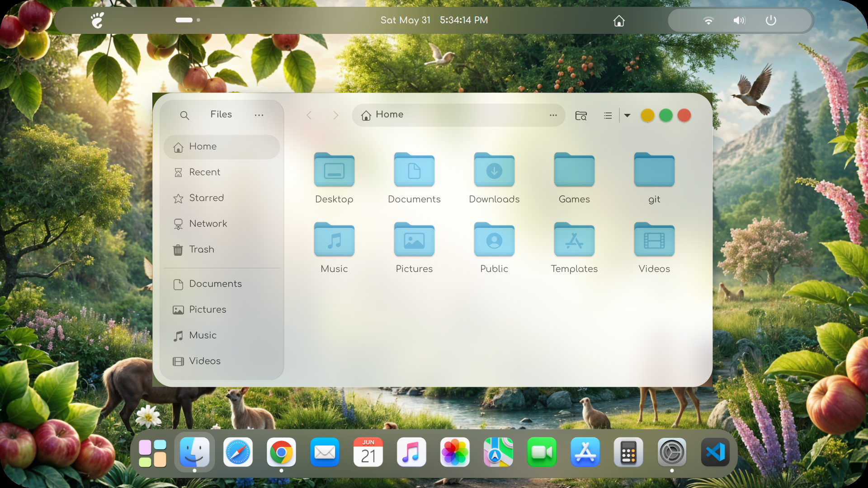This screenshot has width=868, height=488.
Task: Open Trash in the sidebar
Action: pos(222,250)
